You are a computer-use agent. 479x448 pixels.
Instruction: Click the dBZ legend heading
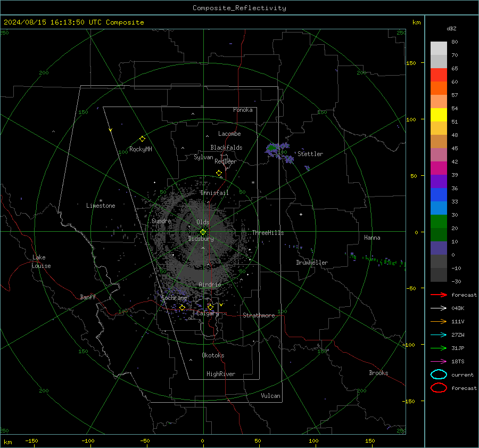tap(451, 28)
